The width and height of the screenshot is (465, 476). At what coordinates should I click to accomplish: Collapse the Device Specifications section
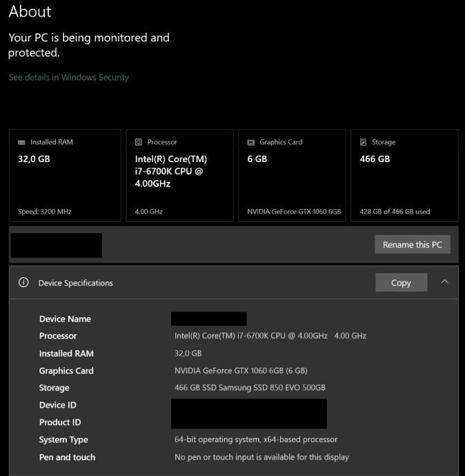pyautogui.click(x=444, y=281)
